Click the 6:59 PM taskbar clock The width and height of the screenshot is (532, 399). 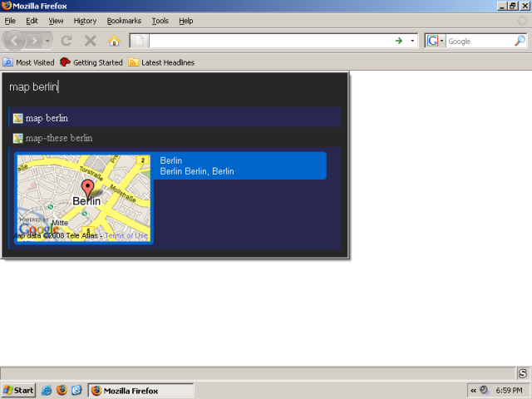pyautogui.click(x=509, y=391)
